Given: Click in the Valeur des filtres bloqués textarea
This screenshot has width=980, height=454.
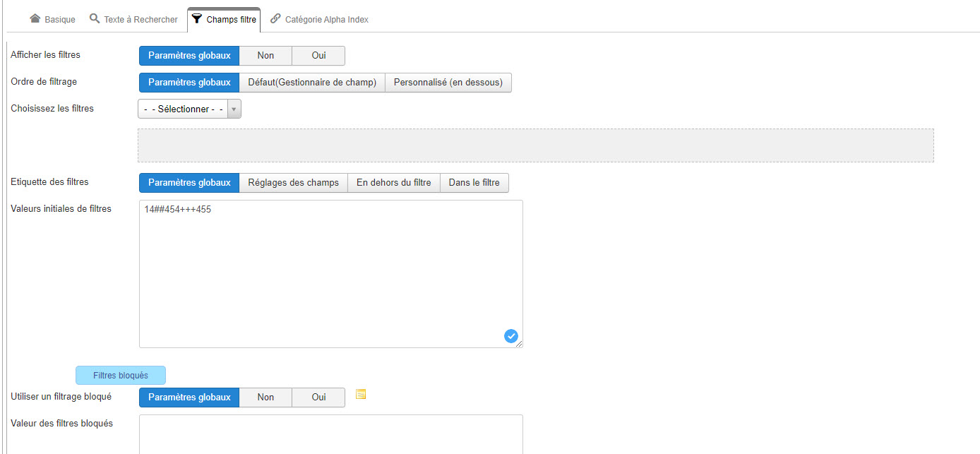Looking at the screenshot, I should [x=331, y=434].
